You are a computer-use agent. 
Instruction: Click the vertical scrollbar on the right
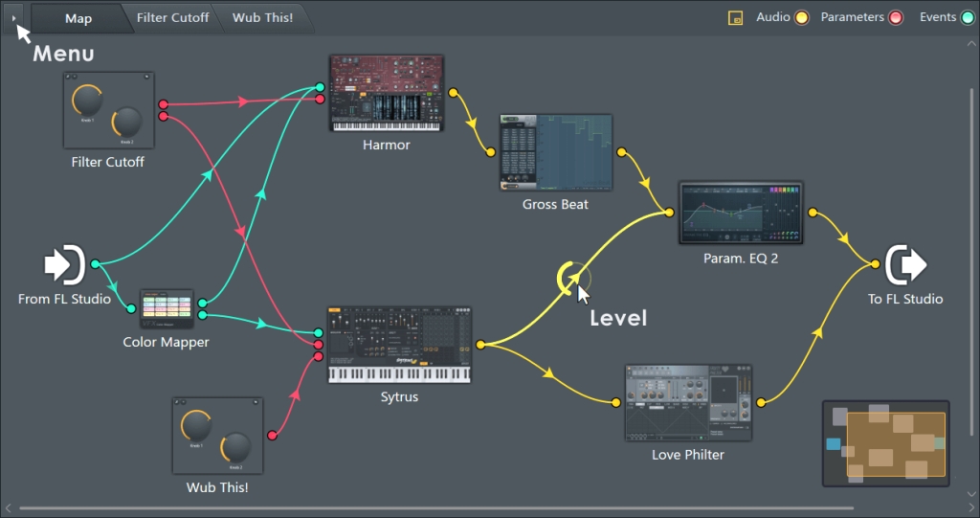tap(972, 261)
